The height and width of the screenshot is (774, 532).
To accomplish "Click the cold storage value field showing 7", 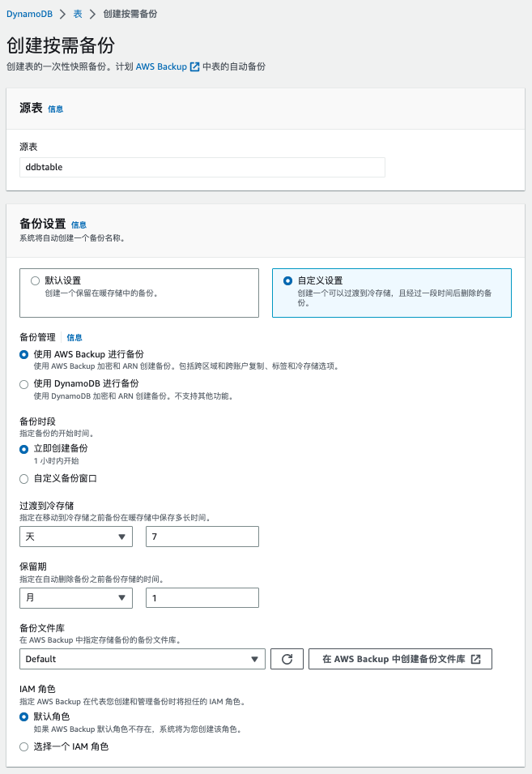I will click(202, 537).
